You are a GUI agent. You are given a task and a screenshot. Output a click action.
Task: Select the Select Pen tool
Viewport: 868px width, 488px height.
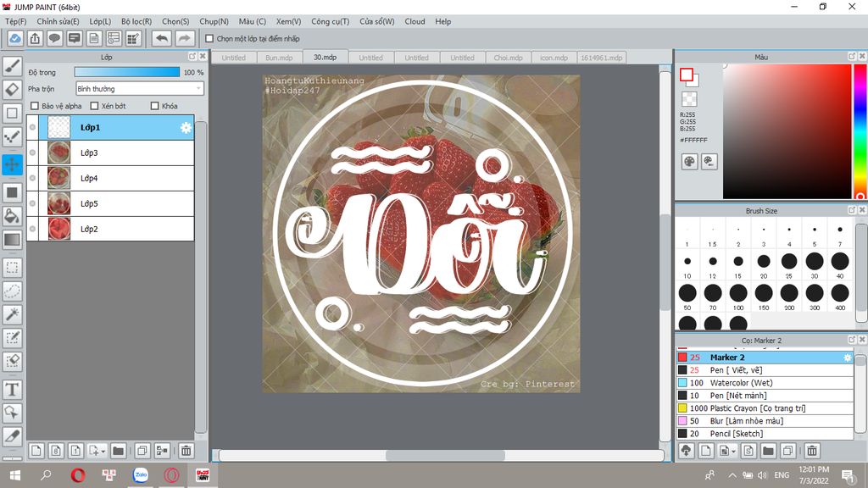coord(12,337)
